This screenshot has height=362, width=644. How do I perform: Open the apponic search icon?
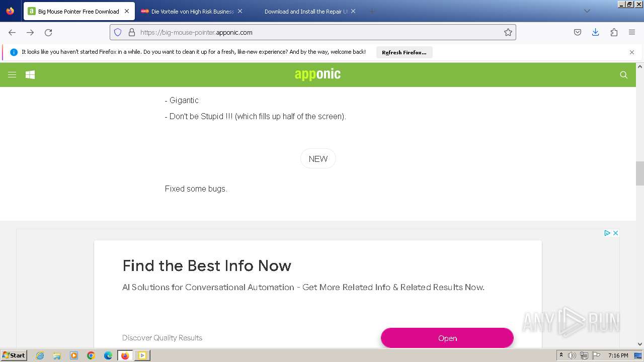click(624, 74)
